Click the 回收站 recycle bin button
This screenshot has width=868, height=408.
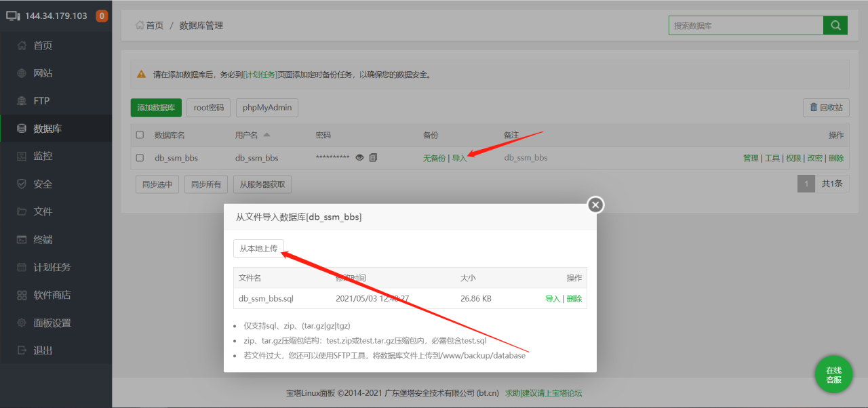(826, 107)
